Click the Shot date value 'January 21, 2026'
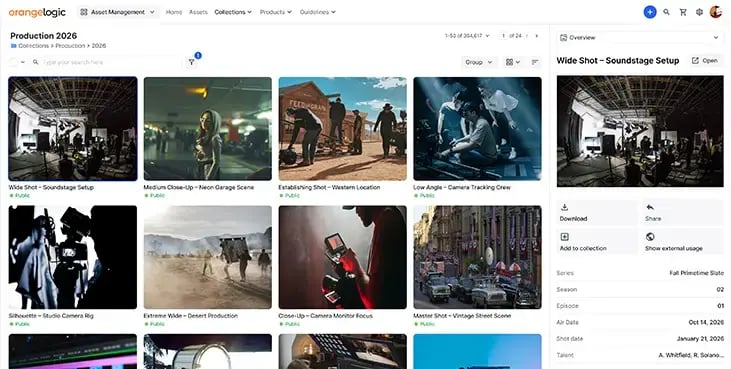Screen dimensions: 731x369 700,339
